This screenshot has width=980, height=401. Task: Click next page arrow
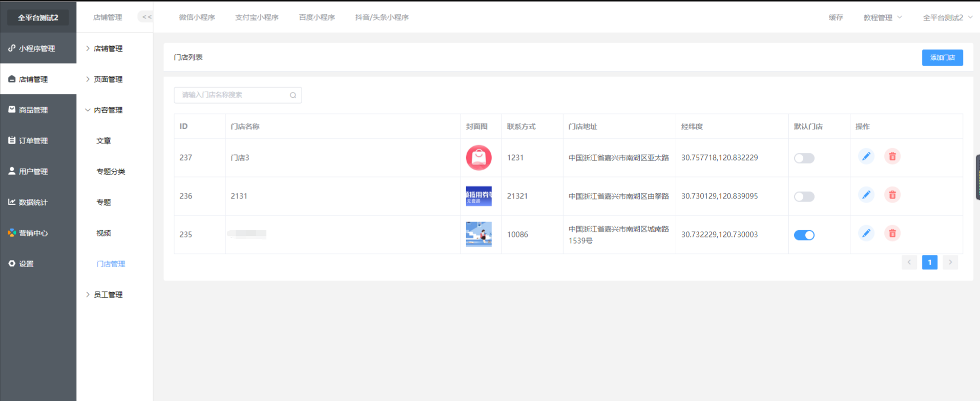click(950, 262)
